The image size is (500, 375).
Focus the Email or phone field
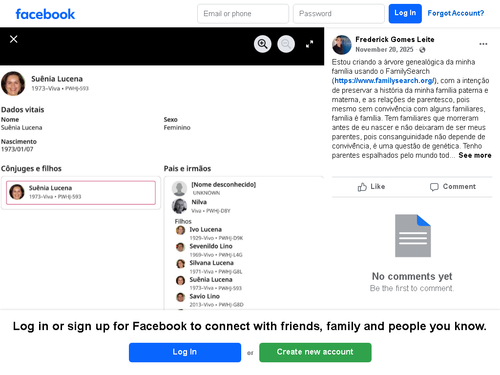pos(243,14)
